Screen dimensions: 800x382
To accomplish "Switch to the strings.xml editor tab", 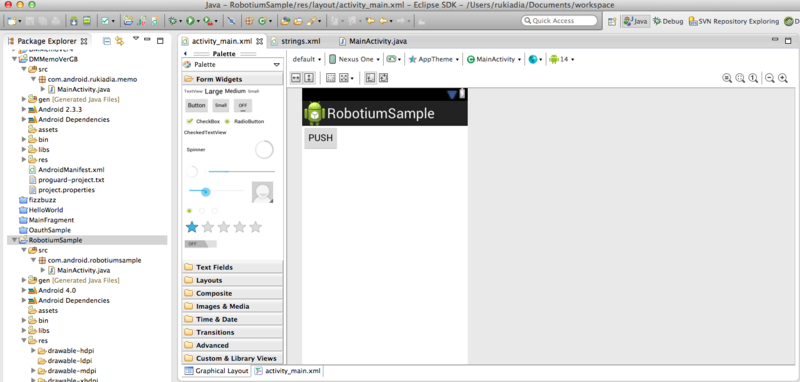I will (295, 41).
